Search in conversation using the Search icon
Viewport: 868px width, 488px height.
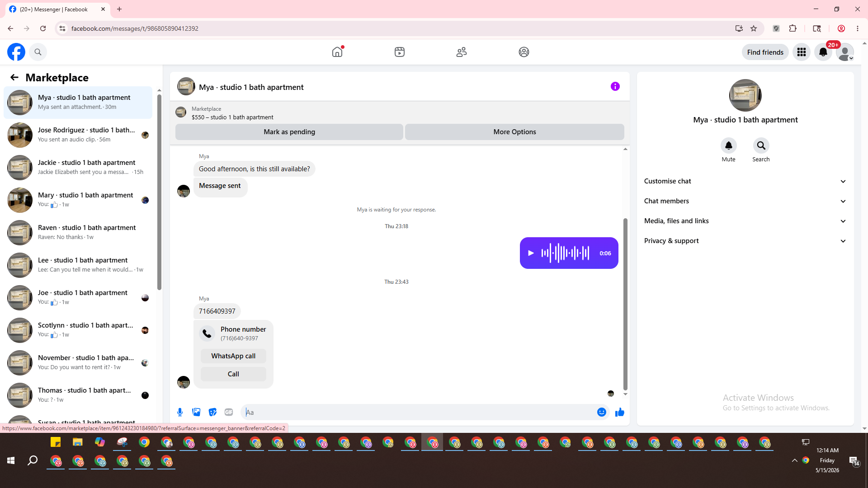(x=761, y=145)
